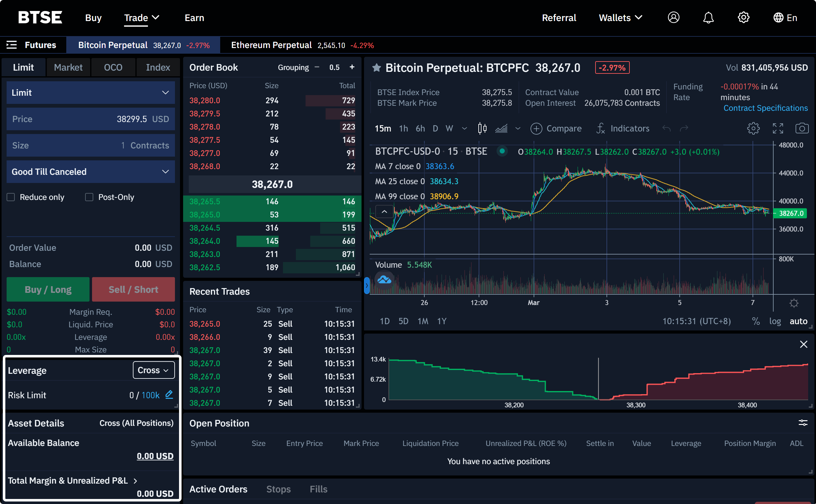Viewport: 816px width, 504px height.
Task: Click the Buy / Long button
Action: coord(48,289)
